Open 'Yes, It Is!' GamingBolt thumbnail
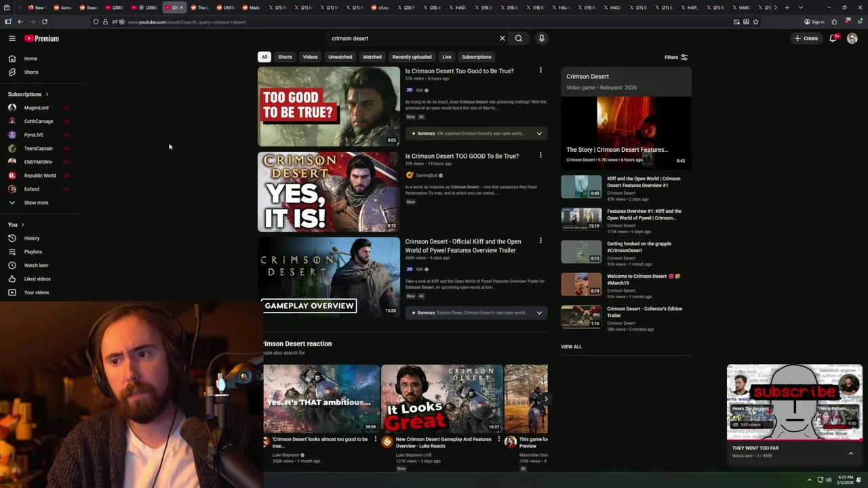868x488 pixels. (329, 192)
